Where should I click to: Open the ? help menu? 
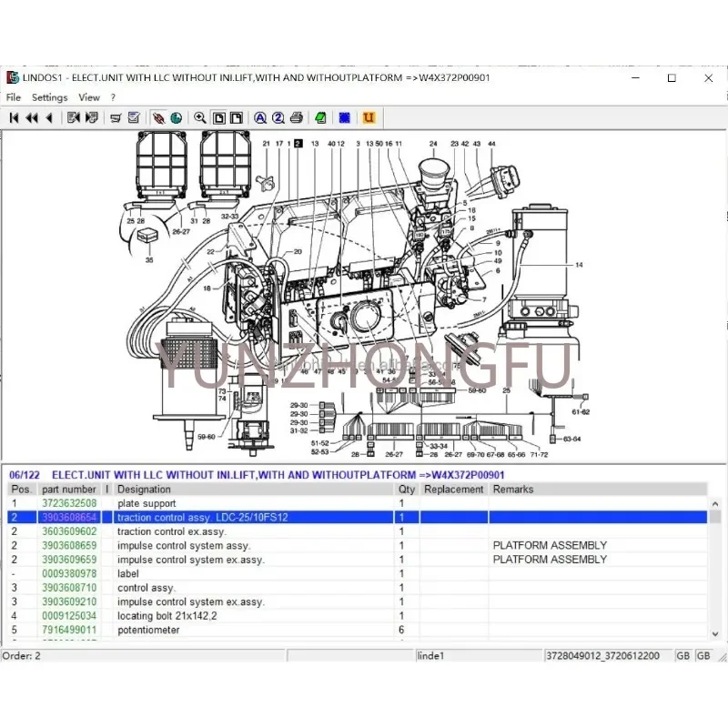coord(113,97)
